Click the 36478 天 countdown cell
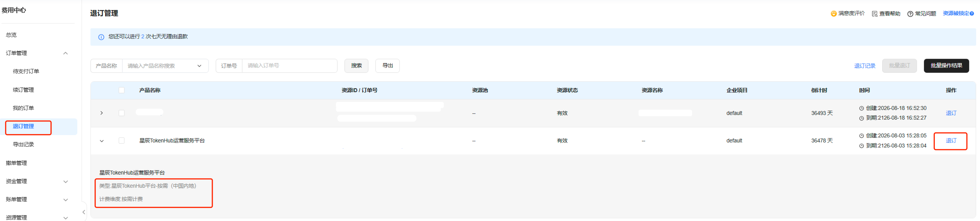The height and width of the screenshot is (221, 980). click(822, 141)
